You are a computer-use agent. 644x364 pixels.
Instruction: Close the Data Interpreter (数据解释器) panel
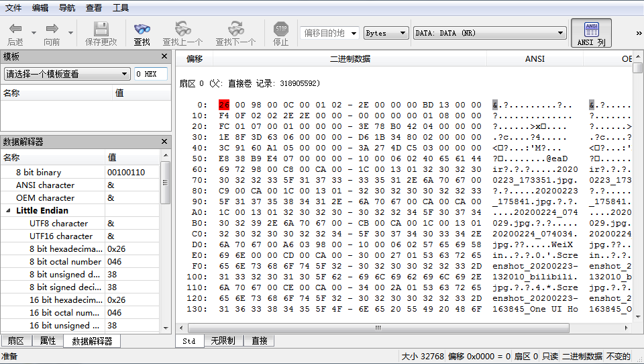tap(164, 142)
